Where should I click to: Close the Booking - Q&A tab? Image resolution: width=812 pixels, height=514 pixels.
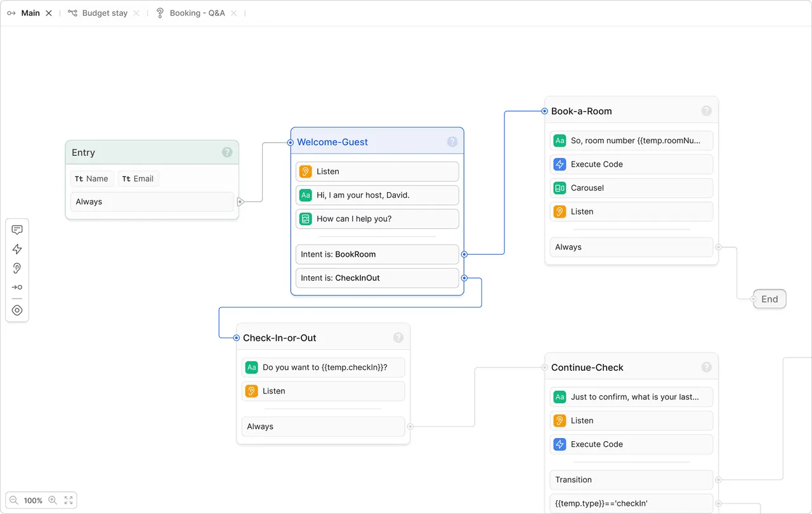(234, 13)
